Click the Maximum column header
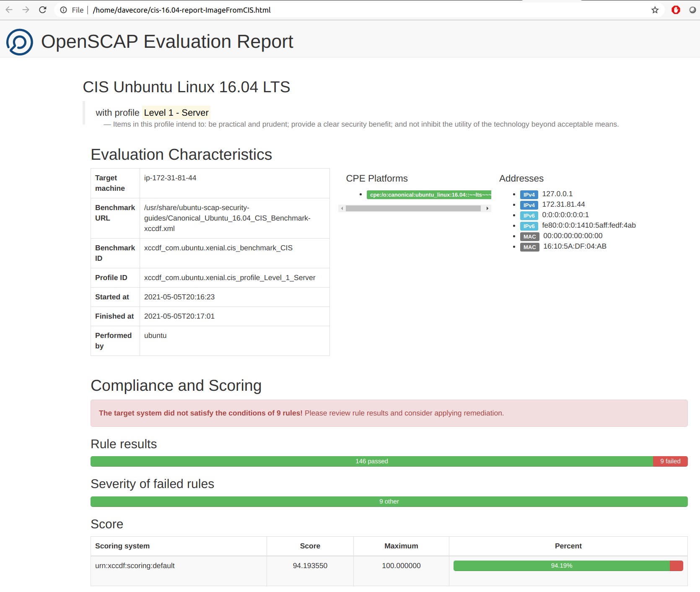This screenshot has width=700, height=592. [401, 546]
